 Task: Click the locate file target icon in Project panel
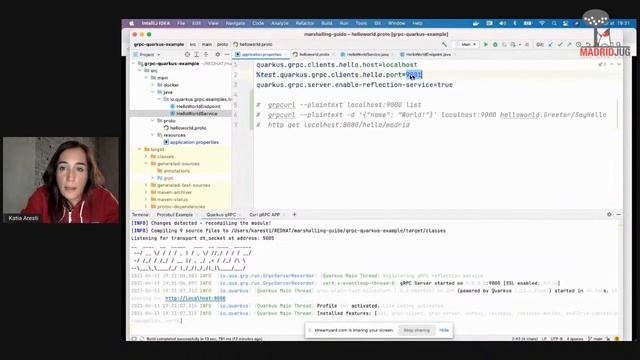coord(187,54)
